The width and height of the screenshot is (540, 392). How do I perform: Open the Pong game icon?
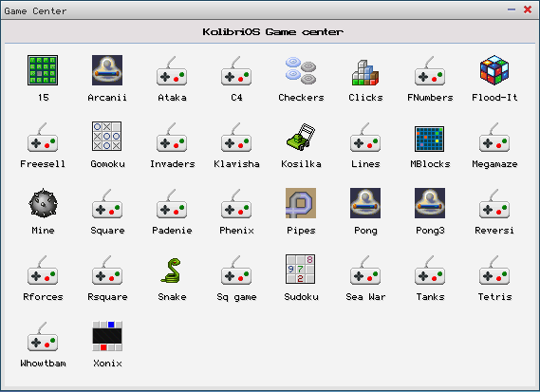pos(365,203)
